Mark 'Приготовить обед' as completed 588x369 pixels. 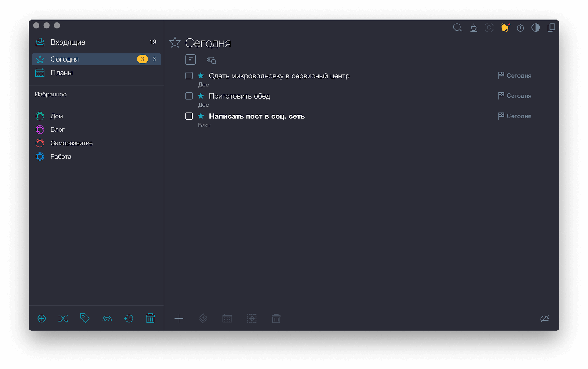coord(189,96)
